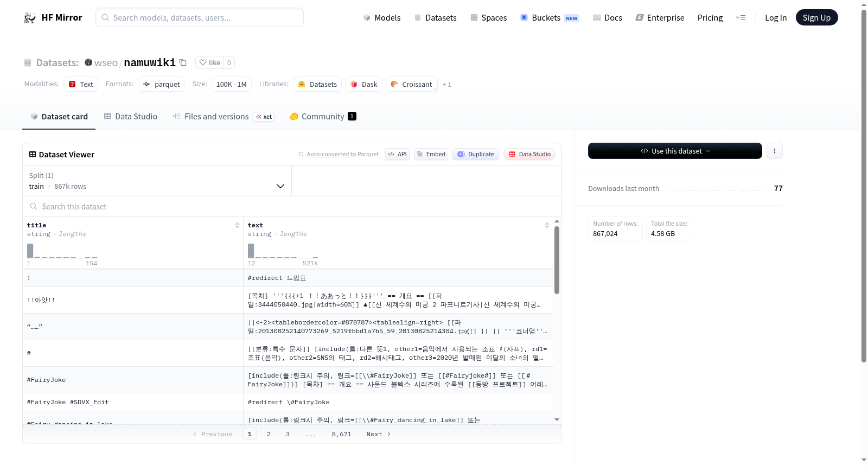Open the Pricing page

710,18
